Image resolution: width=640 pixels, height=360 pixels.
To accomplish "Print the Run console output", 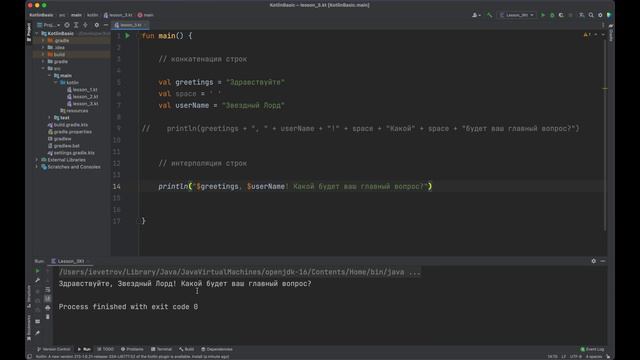I will click(48, 307).
